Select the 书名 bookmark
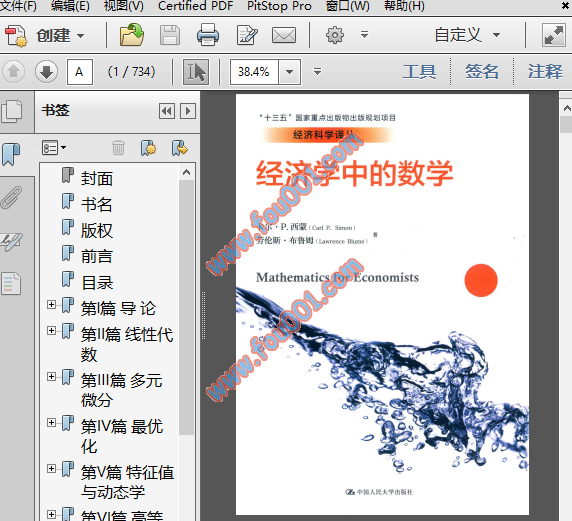Viewport: 572px width, 521px height. [x=97, y=204]
